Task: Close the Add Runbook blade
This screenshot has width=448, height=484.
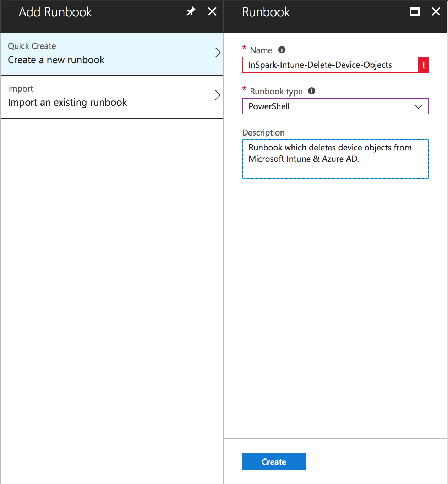Action: pos(212,12)
